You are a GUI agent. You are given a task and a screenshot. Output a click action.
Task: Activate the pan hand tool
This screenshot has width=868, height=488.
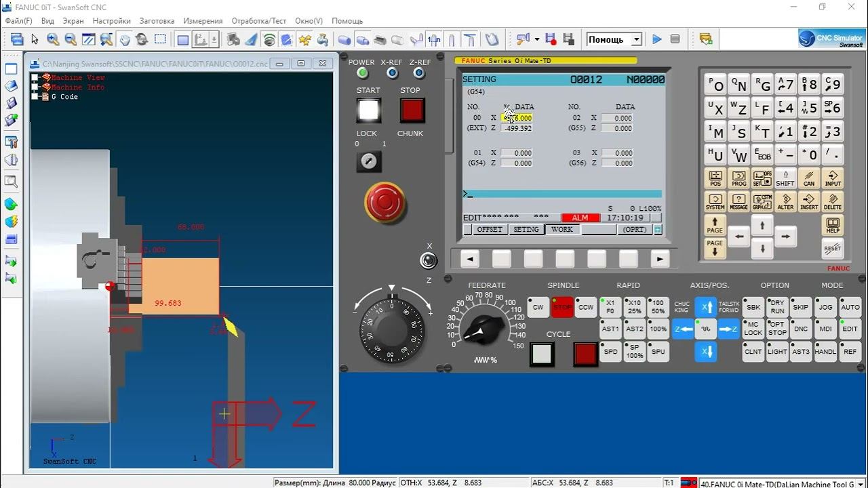click(125, 39)
